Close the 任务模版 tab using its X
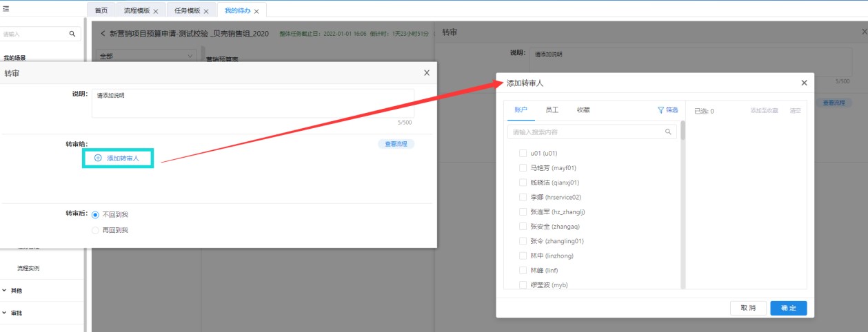This screenshot has height=332, width=868. click(x=205, y=12)
